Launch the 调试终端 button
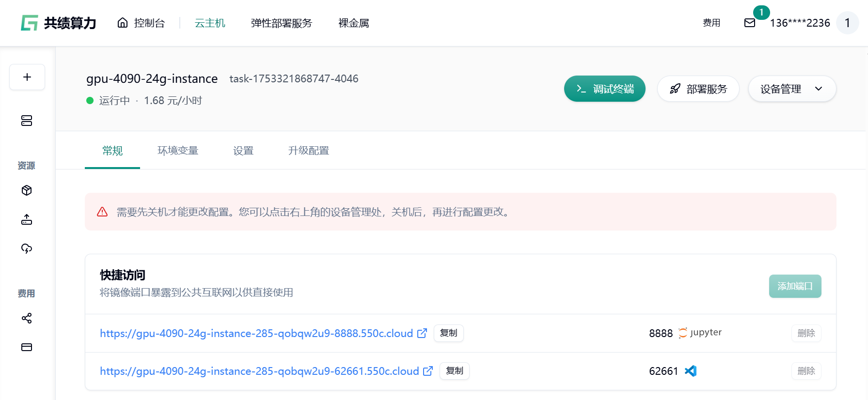Viewport: 868px width, 400px height. pos(604,89)
